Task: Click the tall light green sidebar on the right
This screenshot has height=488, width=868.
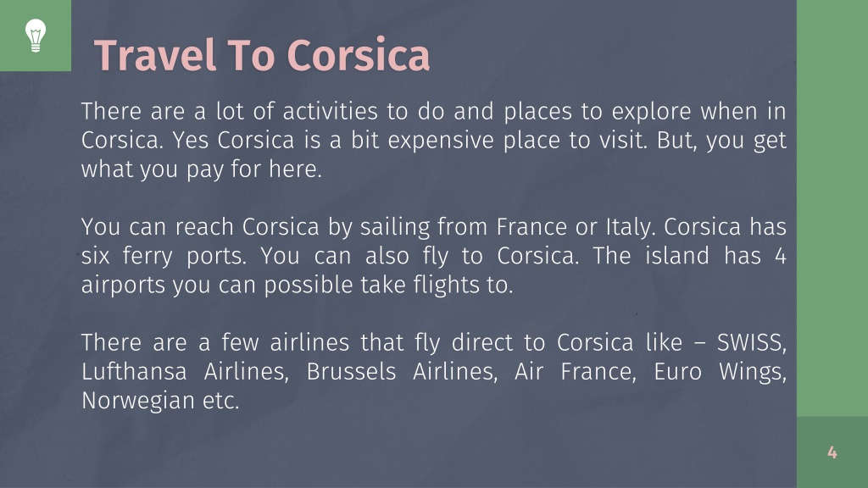Action: pyautogui.click(x=832, y=208)
